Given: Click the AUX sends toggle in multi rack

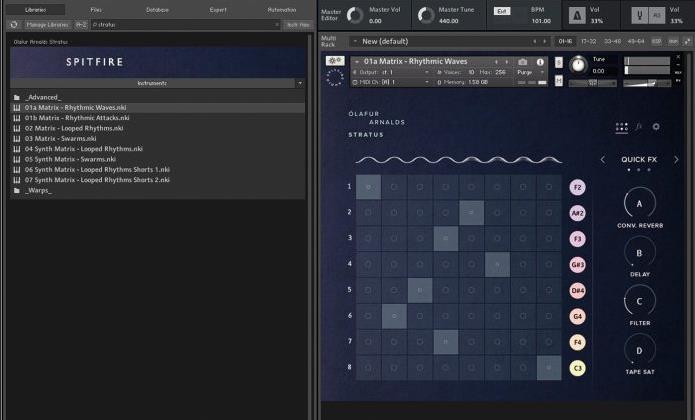Looking at the screenshot, I should point(673,41).
